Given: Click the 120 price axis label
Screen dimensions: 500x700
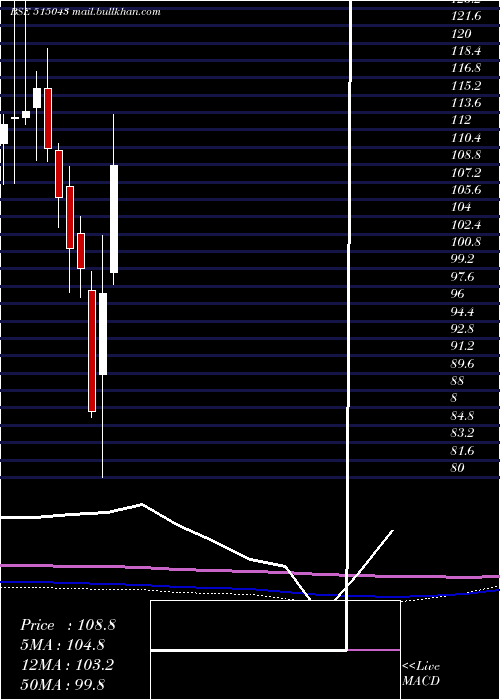Looking at the screenshot, I should click(x=461, y=34).
